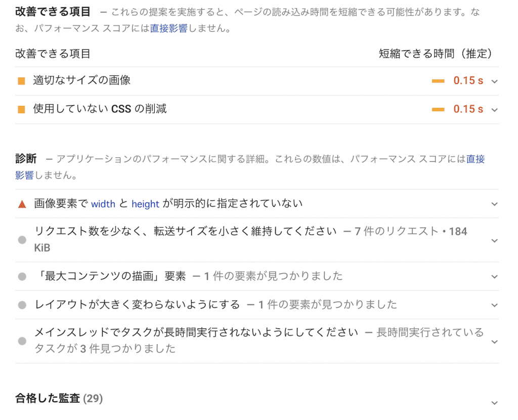
Task: Expand 適切なサイズの画像 row with chevron
Action: tap(494, 81)
